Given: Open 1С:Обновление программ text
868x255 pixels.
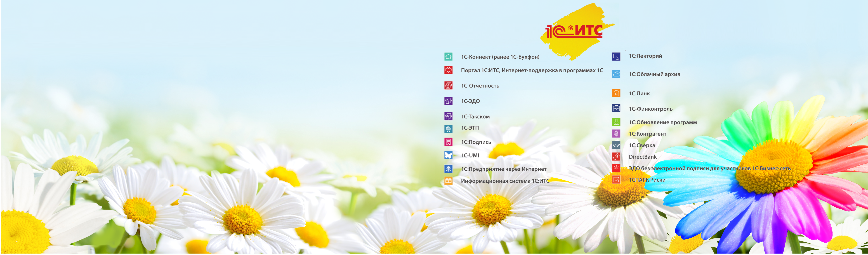Looking at the screenshot, I should [663, 122].
